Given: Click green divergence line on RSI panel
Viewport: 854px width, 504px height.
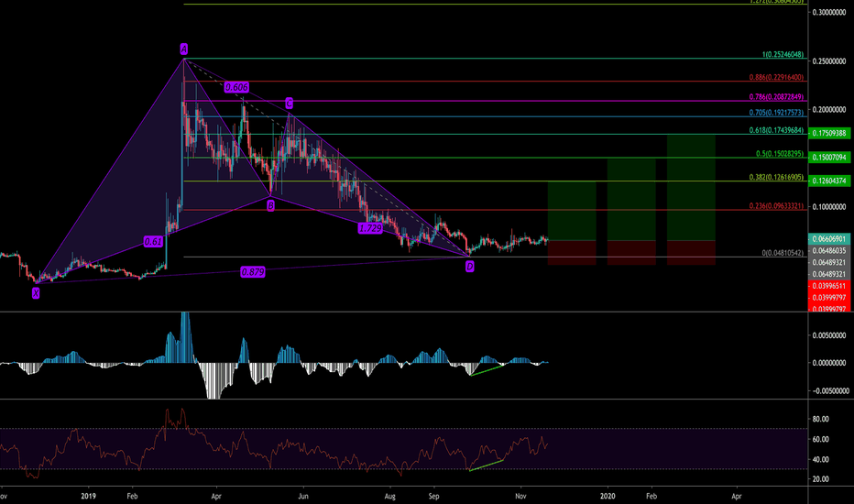Looking at the screenshot, I should pyautogui.click(x=486, y=466).
